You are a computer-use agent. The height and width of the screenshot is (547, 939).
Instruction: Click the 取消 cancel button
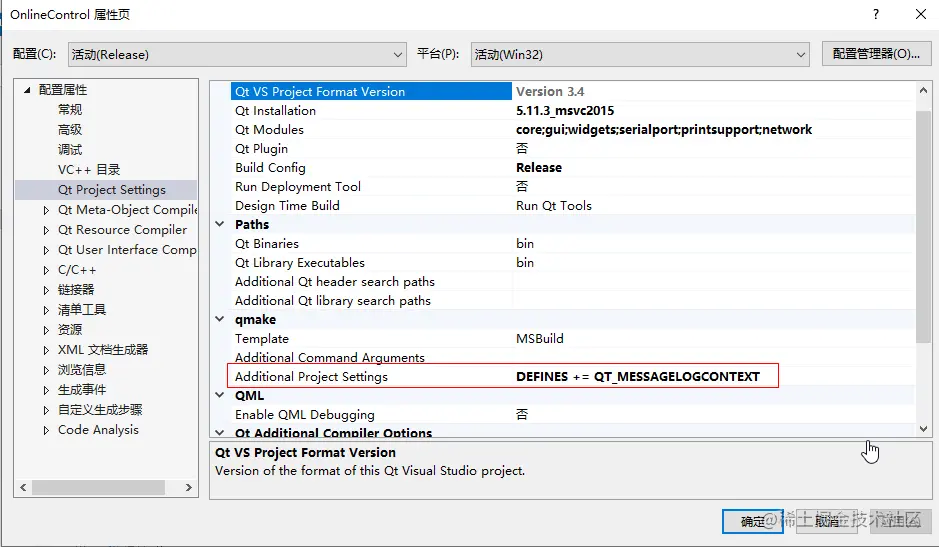coord(828,521)
